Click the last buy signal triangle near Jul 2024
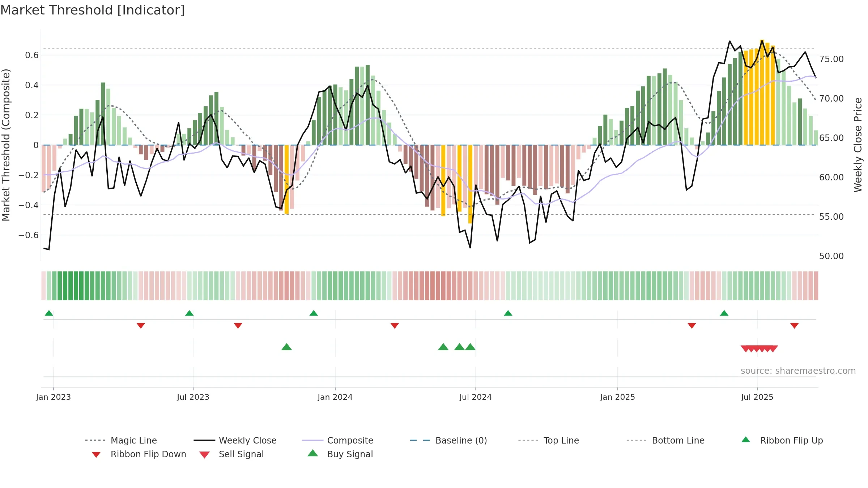 coord(470,347)
